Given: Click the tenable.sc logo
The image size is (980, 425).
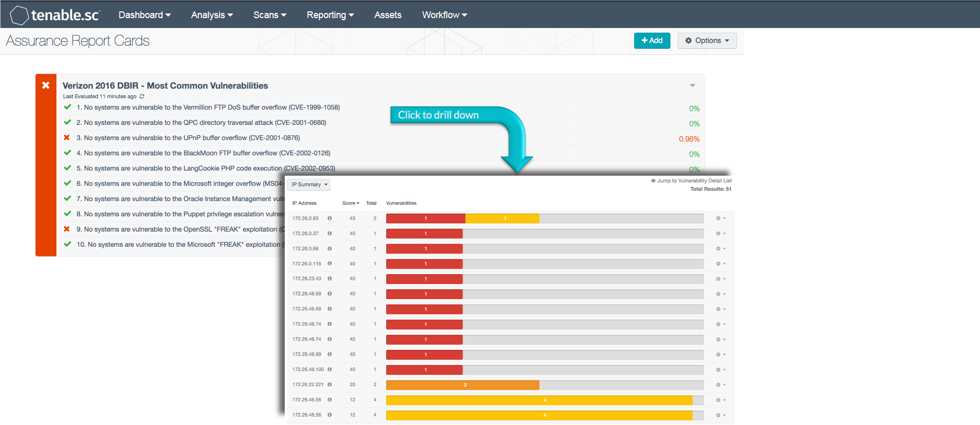Looking at the screenshot, I should [x=55, y=15].
